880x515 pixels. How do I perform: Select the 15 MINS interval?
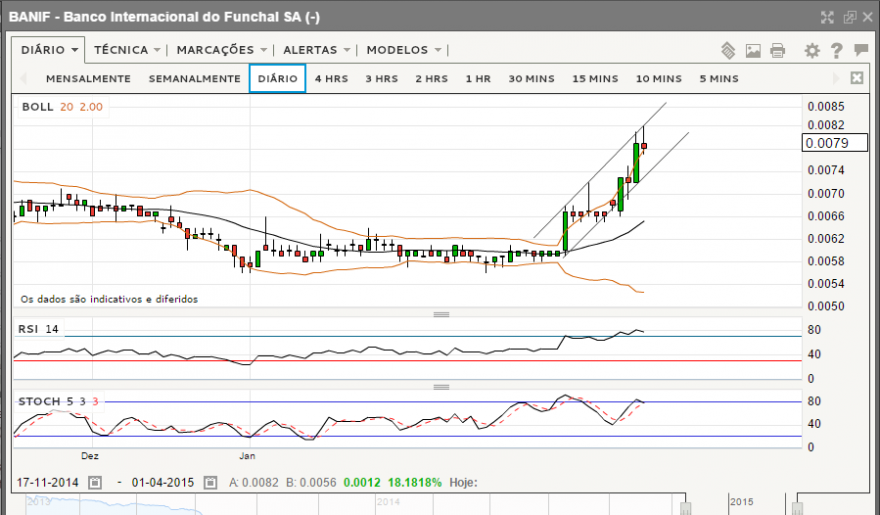pyautogui.click(x=595, y=79)
